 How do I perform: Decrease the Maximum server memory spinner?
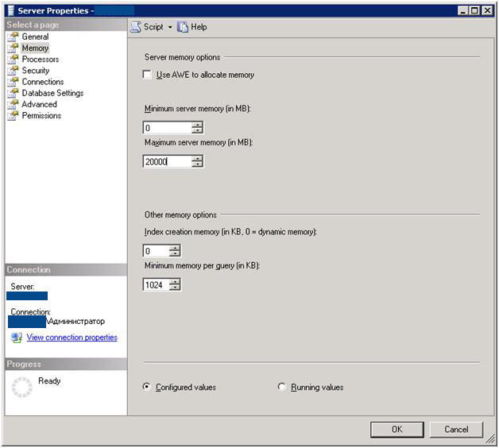(197, 164)
